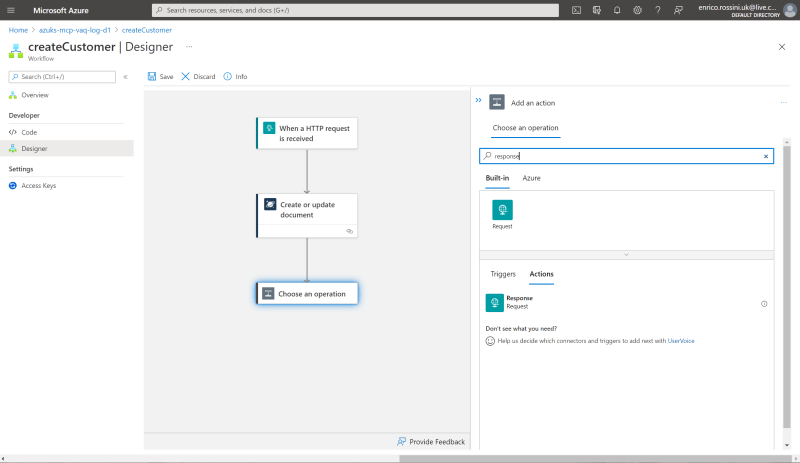The height and width of the screenshot is (463, 800).
Task: Select Designer in the left menu
Action: 66,149
